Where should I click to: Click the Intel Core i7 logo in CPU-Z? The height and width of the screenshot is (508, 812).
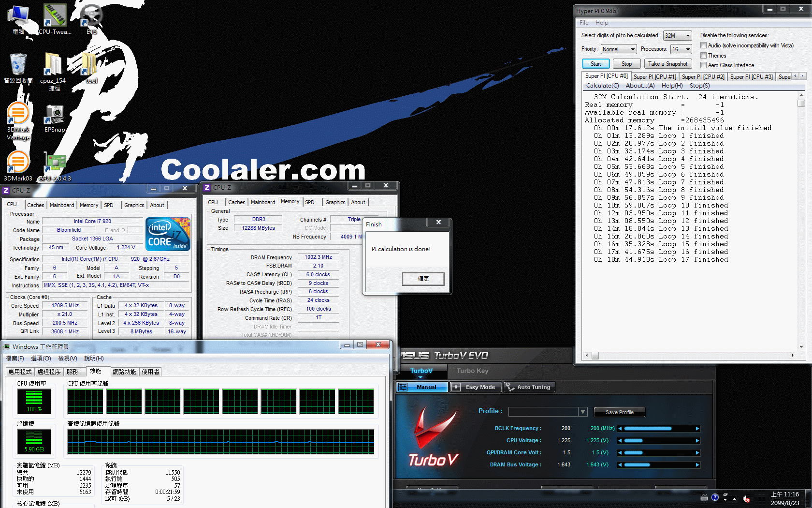[168, 234]
